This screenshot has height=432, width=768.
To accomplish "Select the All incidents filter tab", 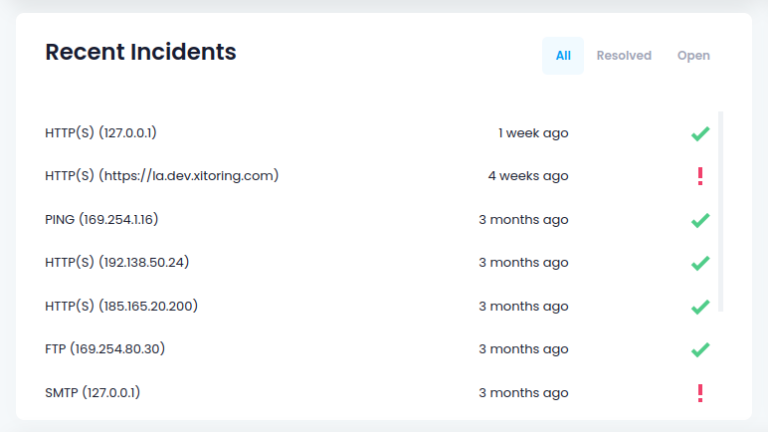I will point(563,56).
